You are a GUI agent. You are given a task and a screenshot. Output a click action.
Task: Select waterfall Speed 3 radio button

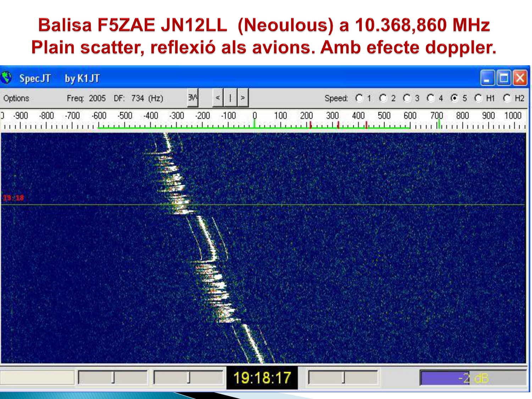[407, 98]
